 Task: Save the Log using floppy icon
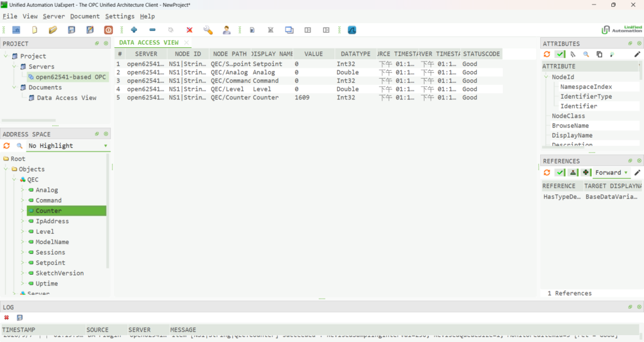coord(19,317)
